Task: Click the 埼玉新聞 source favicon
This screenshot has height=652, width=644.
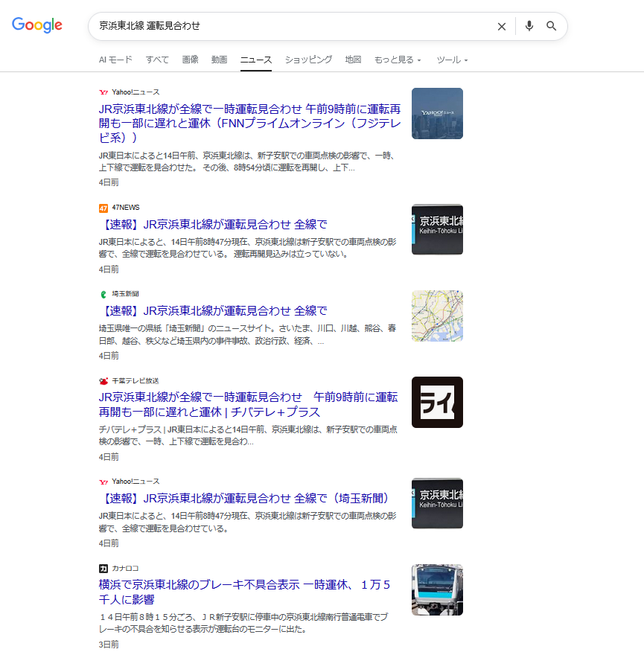Action: coord(103,294)
